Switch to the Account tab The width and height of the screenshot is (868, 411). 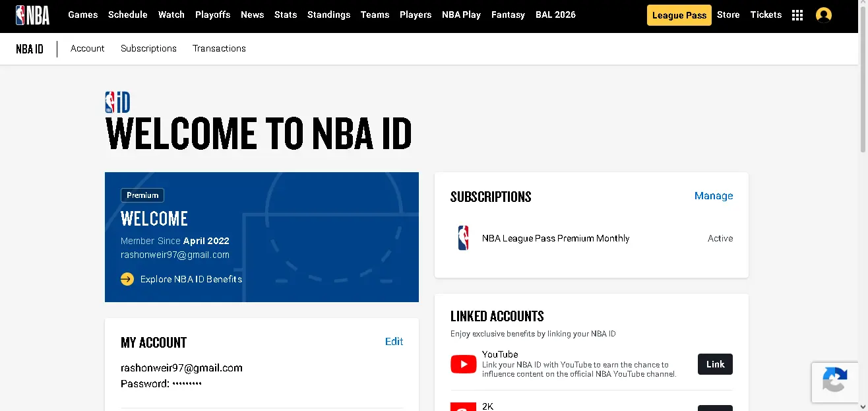(88, 48)
